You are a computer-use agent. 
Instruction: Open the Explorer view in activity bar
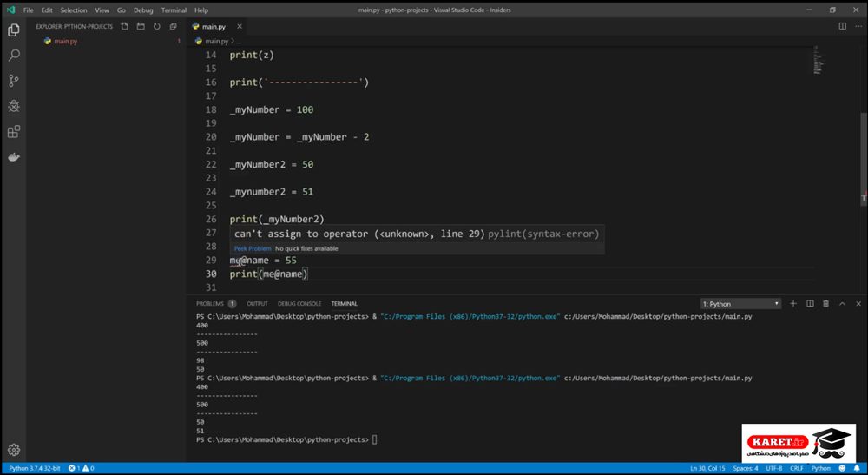coord(14,30)
